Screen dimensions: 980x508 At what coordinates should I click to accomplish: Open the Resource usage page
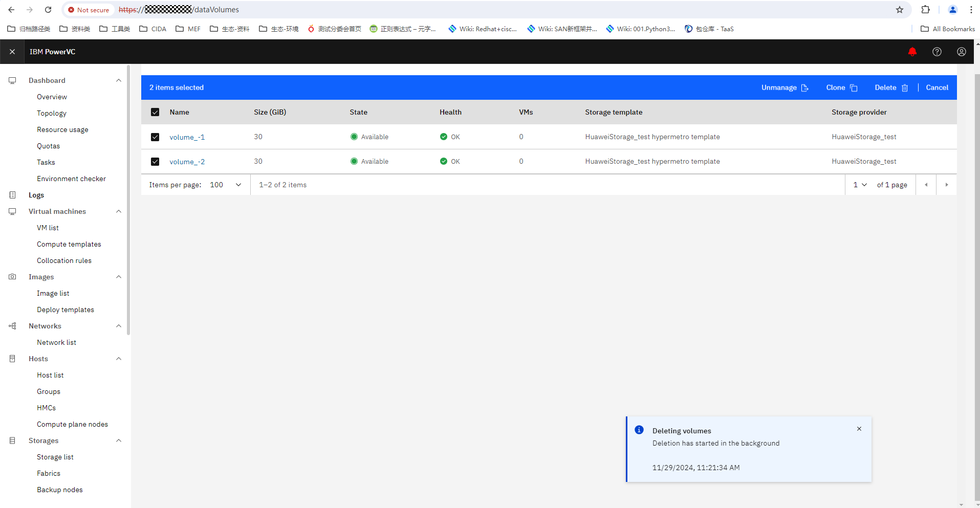click(62, 129)
